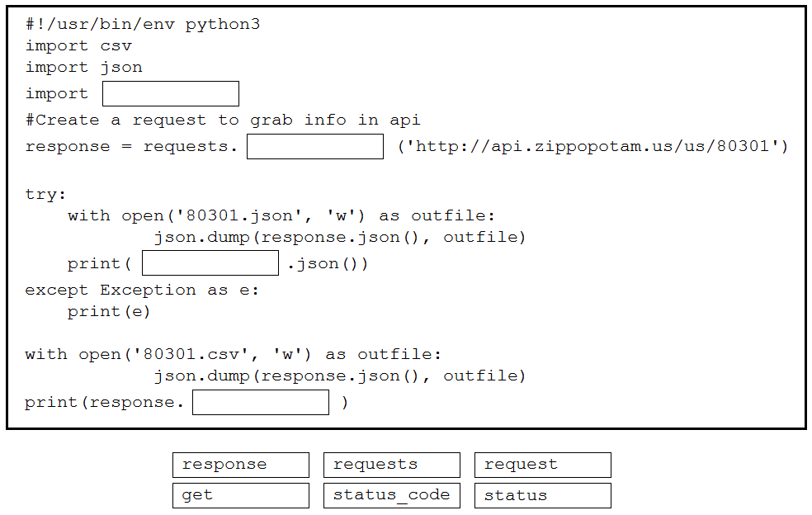This screenshot has height=515, width=812.
Task: Choose the 'status_code' answer tile
Action: [392, 495]
